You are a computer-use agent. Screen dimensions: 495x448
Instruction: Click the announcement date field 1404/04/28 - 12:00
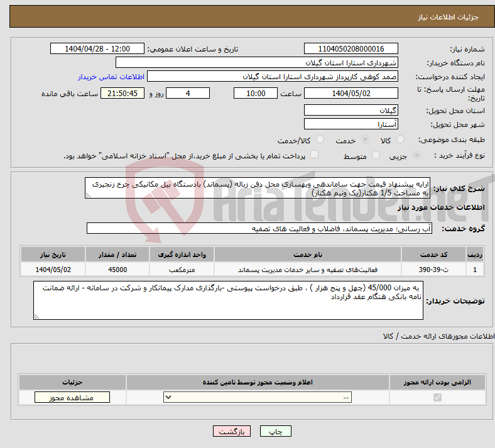(x=97, y=48)
